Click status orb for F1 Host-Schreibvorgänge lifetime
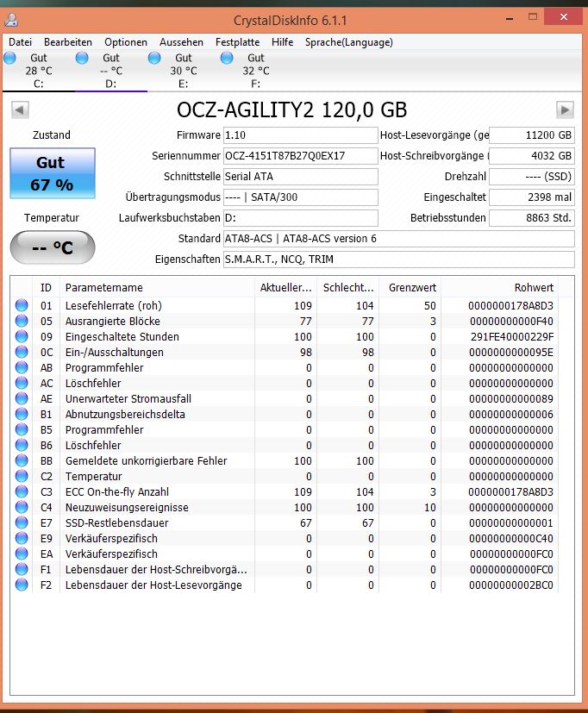This screenshot has height=713, width=588. click(22, 568)
